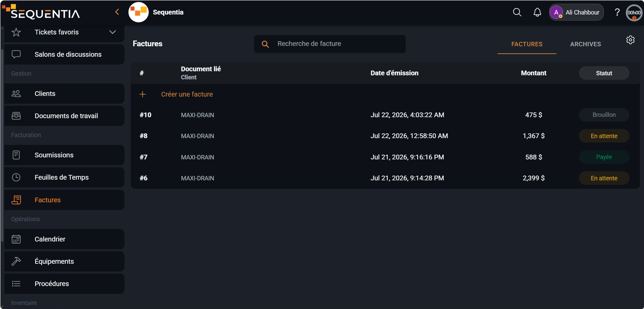Click date Jul 21, 2026, 9:14:28 PM

[407, 178]
